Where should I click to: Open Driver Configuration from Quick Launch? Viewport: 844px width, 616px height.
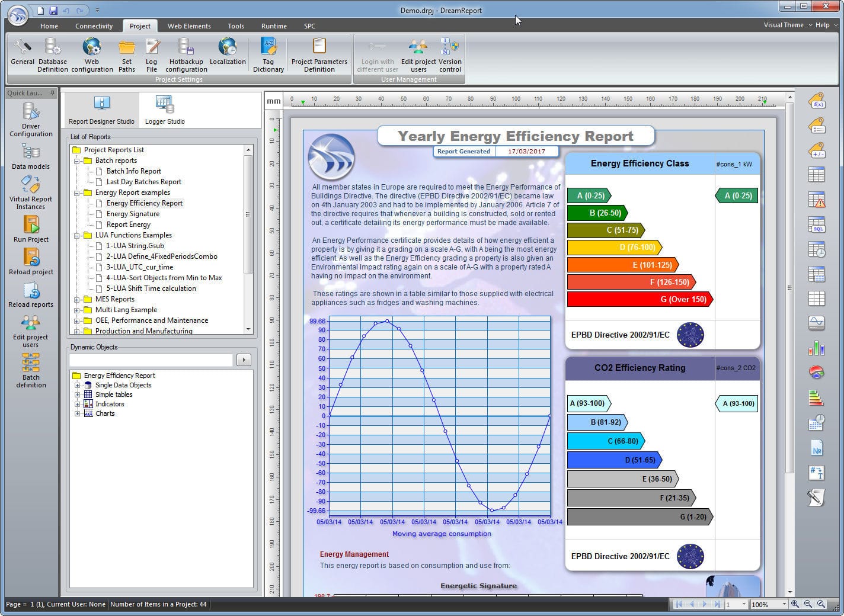coord(30,118)
